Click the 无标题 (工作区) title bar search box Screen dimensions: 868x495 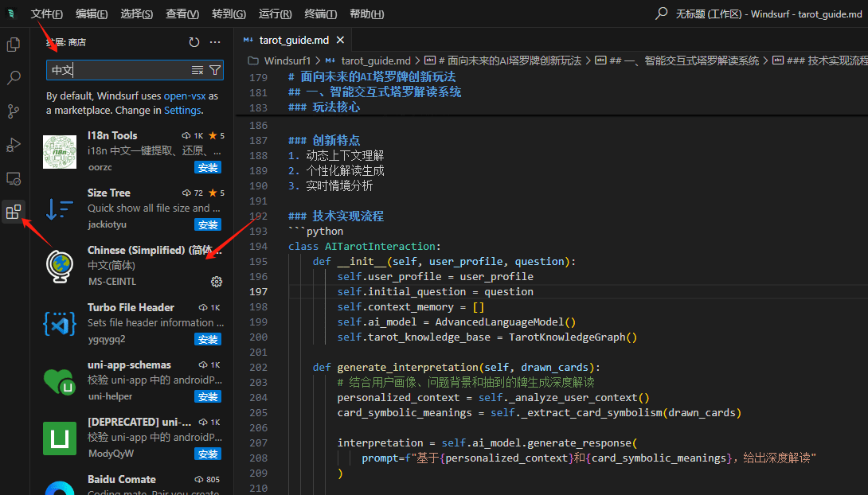(768, 14)
